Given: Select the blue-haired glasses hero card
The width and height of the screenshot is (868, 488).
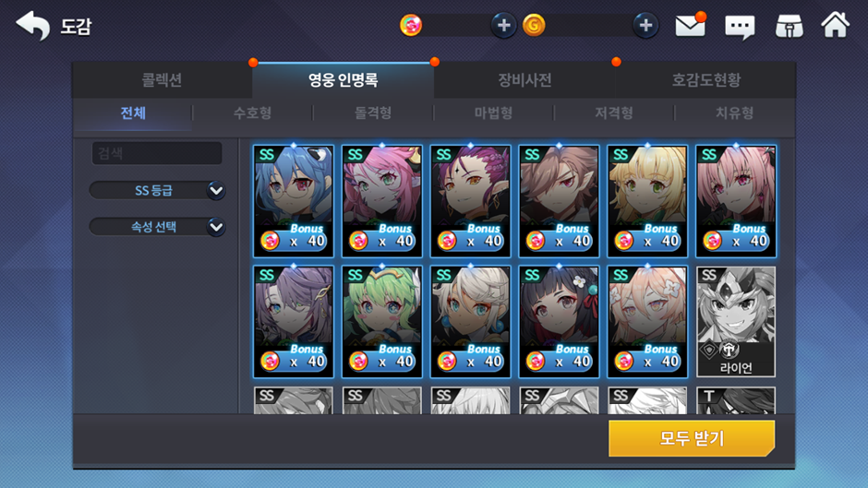Looking at the screenshot, I should [294, 201].
